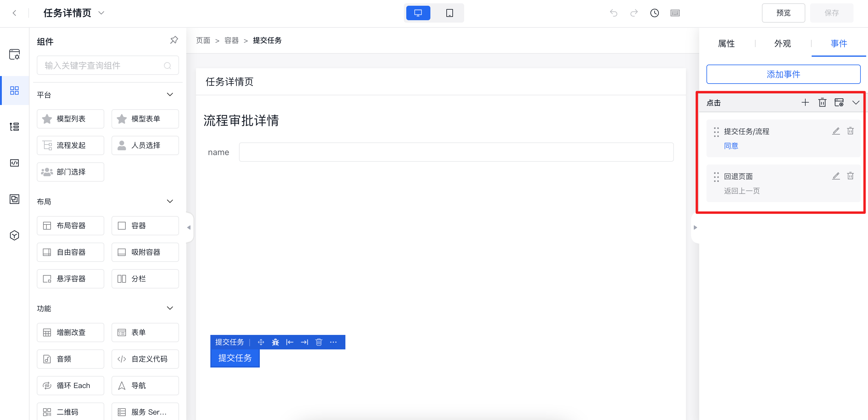Image resolution: width=868 pixels, height=420 pixels.
Task: Select the 流程发起 component
Action: 71,145
